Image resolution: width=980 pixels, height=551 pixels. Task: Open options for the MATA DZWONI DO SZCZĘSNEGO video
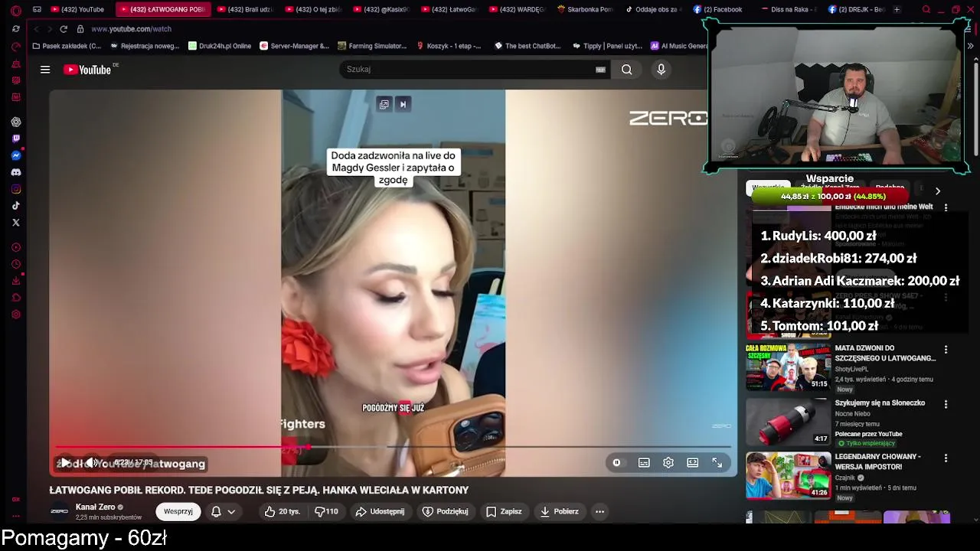click(x=946, y=350)
